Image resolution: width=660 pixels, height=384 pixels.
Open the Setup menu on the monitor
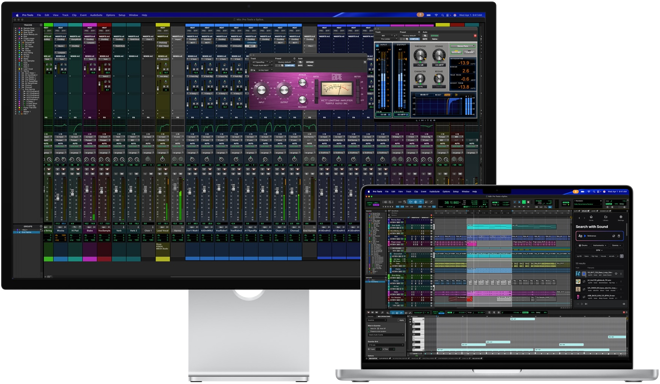click(x=122, y=15)
